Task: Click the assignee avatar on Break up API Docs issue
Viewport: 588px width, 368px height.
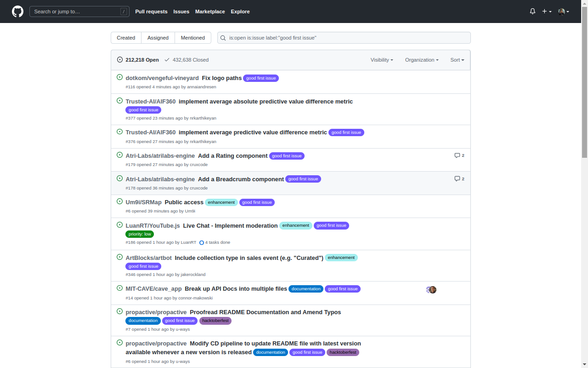Action: tap(431, 290)
